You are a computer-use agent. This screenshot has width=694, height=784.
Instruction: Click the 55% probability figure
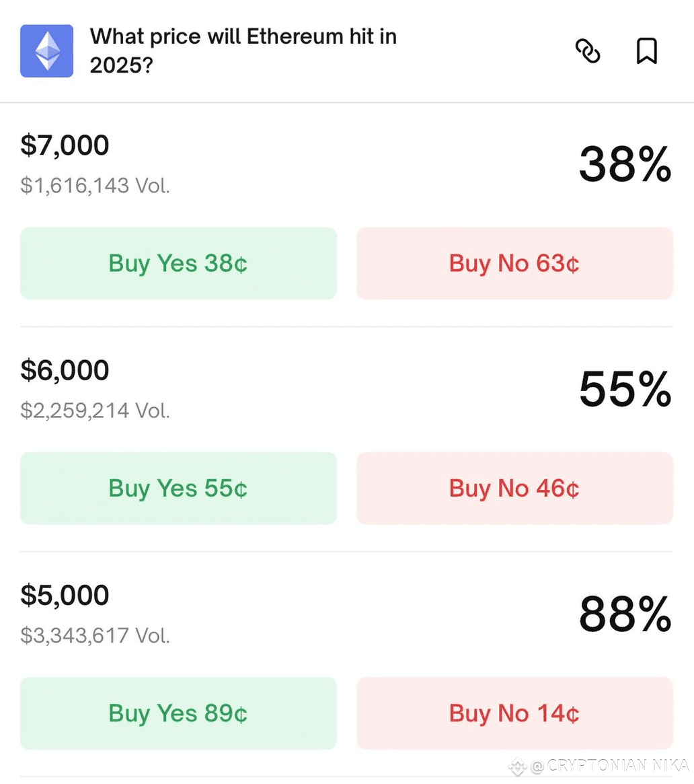pos(625,389)
